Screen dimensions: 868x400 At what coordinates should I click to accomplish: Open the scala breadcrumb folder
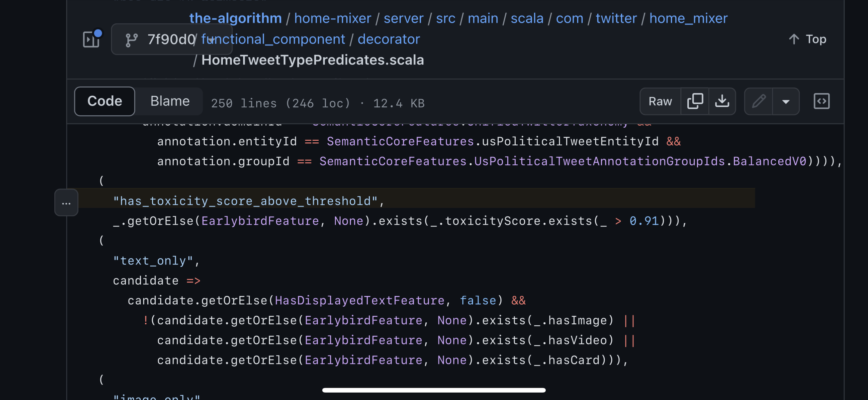[527, 18]
